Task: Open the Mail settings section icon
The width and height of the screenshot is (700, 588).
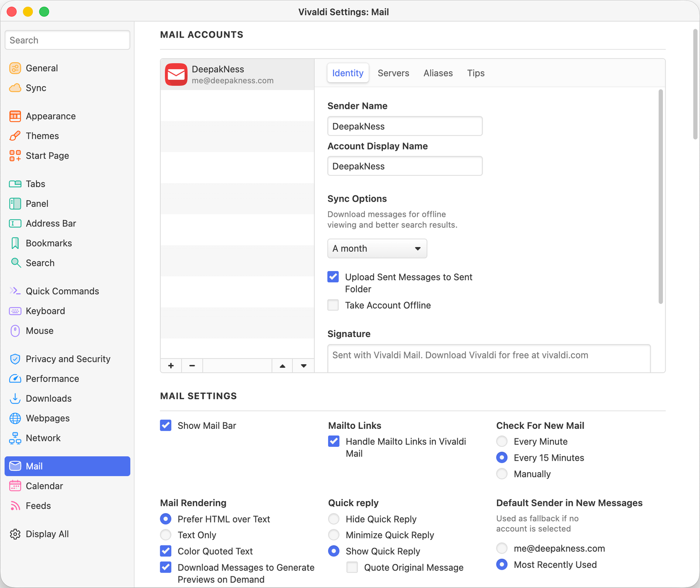Action: pos(15,466)
